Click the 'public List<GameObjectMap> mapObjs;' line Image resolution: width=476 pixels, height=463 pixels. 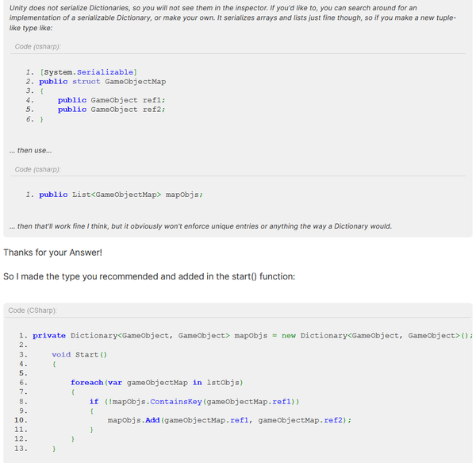click(x=121, y=195)
